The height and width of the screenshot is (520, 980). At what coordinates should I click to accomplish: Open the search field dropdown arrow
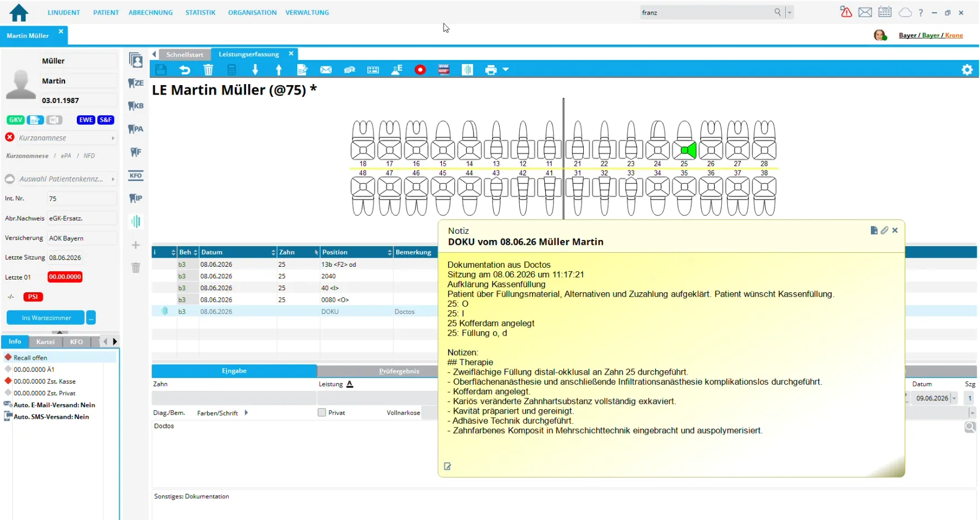[790, 12]
